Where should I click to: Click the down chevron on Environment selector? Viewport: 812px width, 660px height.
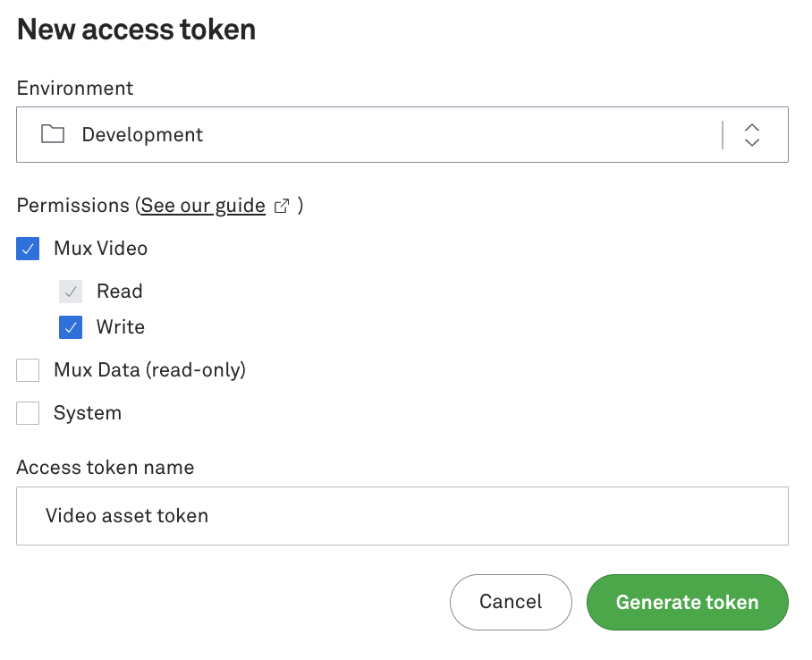(752, 140)
